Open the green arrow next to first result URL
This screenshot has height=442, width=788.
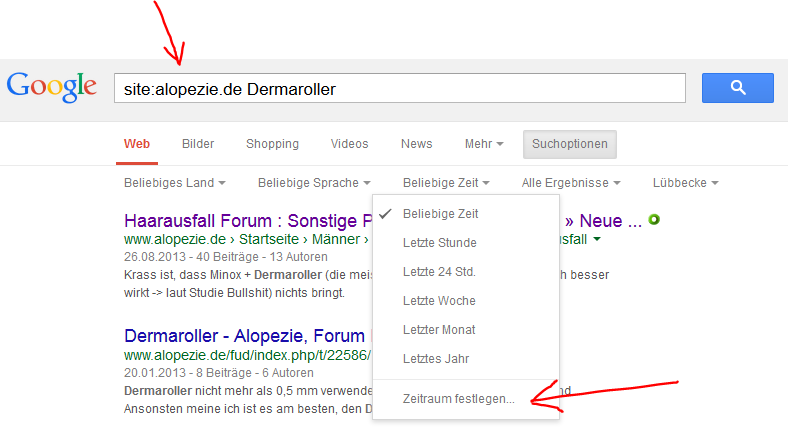coord(597,240)
